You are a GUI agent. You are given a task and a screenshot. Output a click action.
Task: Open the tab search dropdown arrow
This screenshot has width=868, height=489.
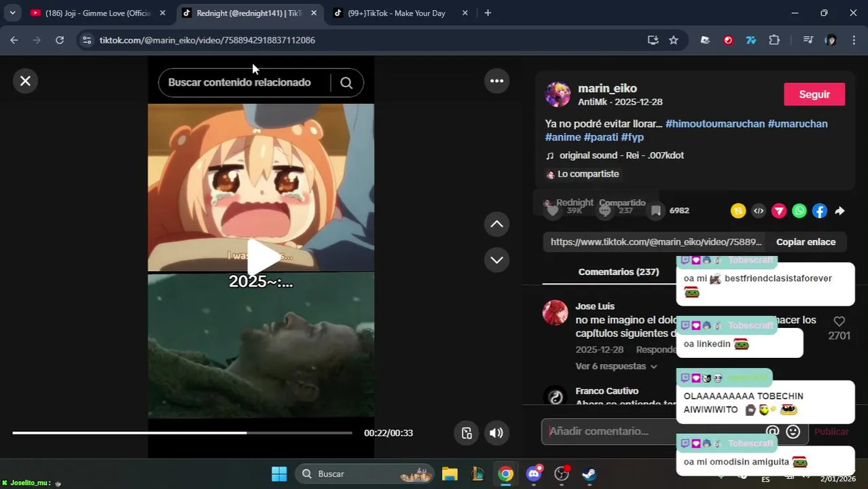[x=12, y=13]
